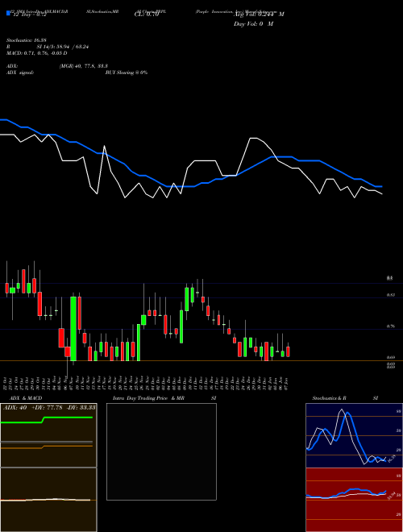The image size is (403, 532).
Task: Click the green +DY line in ADX panel
Action: [x=47, y=420]
